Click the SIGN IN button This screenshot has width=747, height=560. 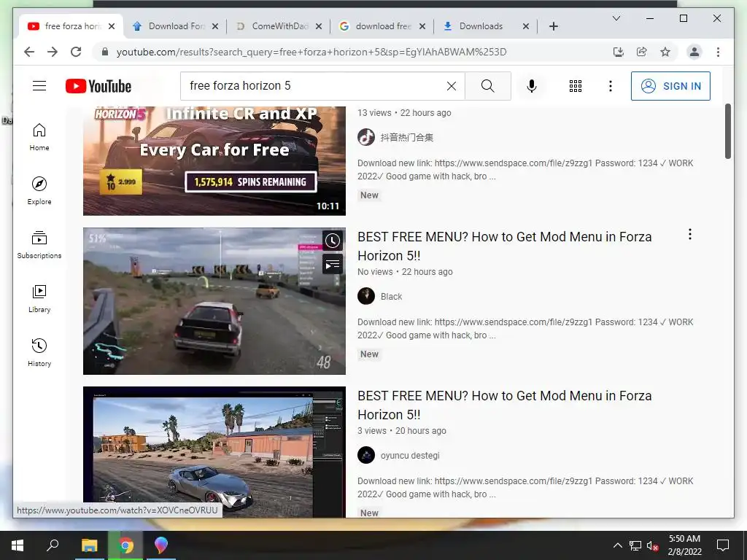click(x=670, y=86)
